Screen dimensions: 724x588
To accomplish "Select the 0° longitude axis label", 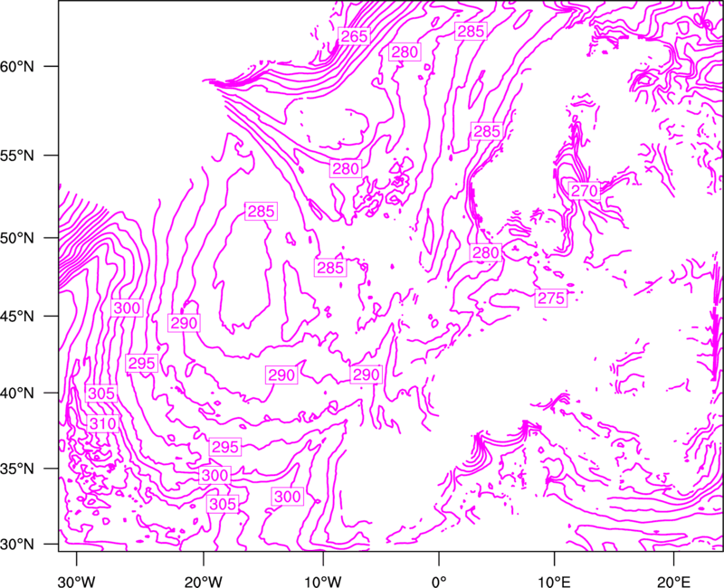I will click(439, 582).
